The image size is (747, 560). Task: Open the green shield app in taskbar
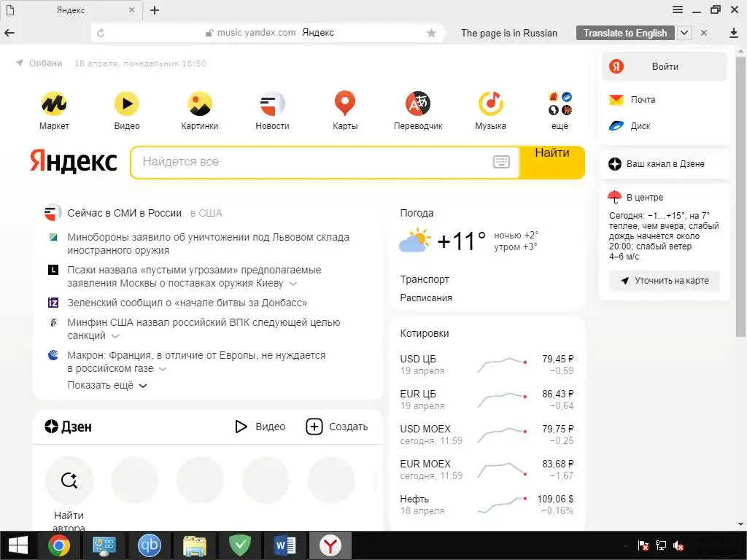click(x=239, y=545)
